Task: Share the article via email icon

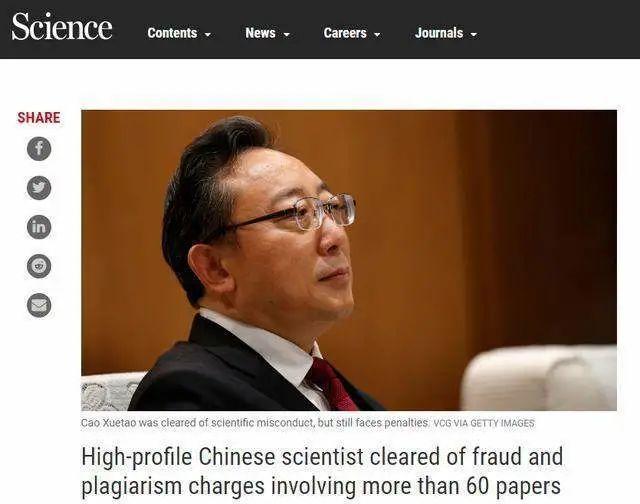Action: point(39,305)
